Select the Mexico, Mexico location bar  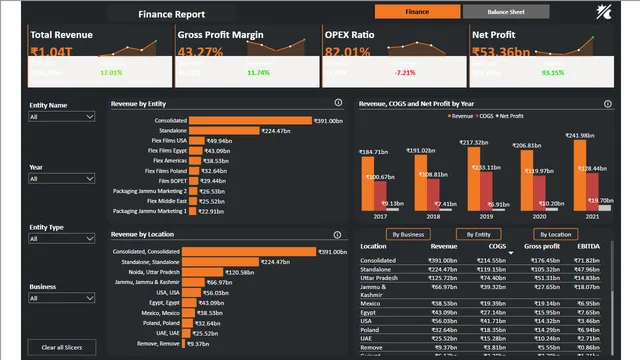tap(189, 313)
